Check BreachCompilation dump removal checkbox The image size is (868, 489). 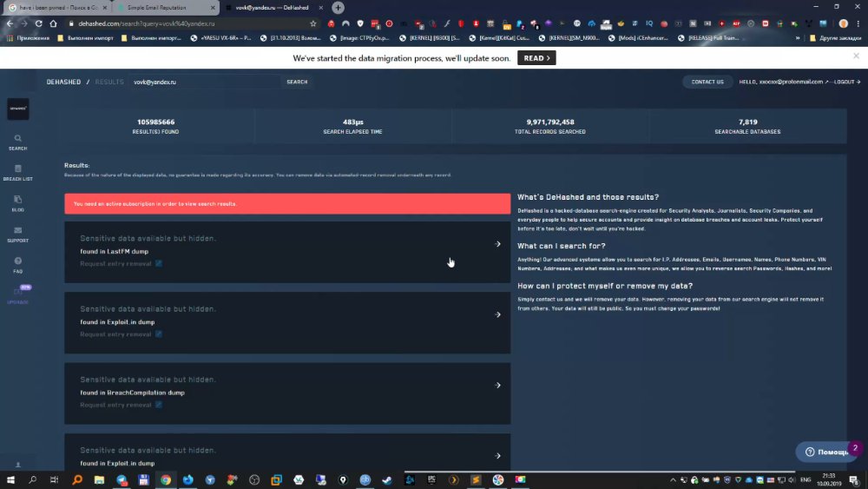coord(159,405)
